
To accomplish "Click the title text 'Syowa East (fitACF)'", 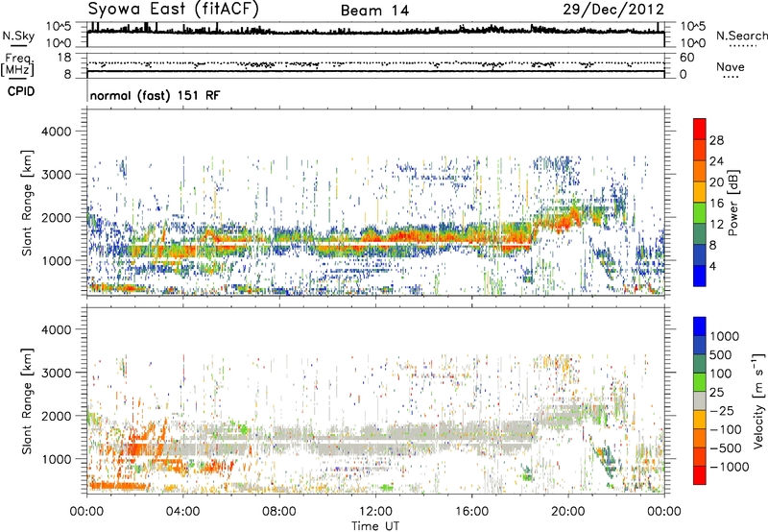I will pyautogui.click(x=173, y=9).
